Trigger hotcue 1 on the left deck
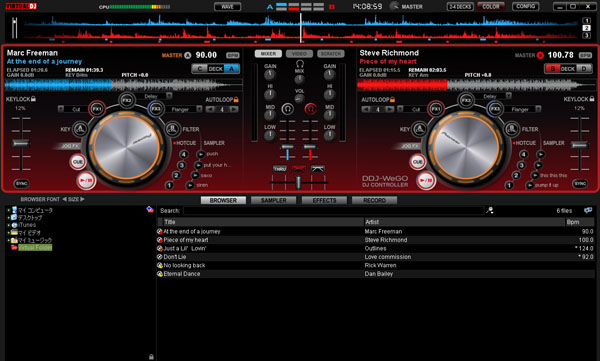Viewport: 600px width, 361px height. (x=169, y=185)
